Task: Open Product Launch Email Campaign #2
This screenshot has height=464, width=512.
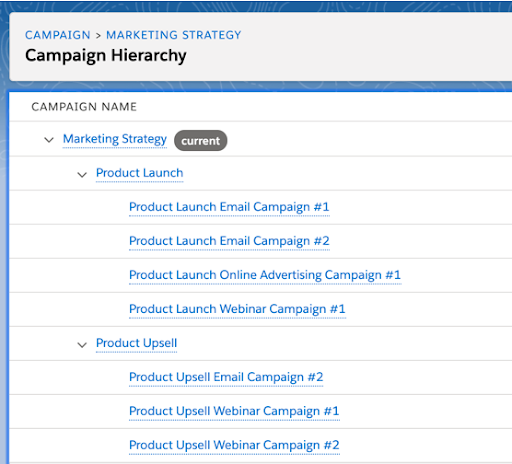Action: pyautogui.click(x=229, y=241)
